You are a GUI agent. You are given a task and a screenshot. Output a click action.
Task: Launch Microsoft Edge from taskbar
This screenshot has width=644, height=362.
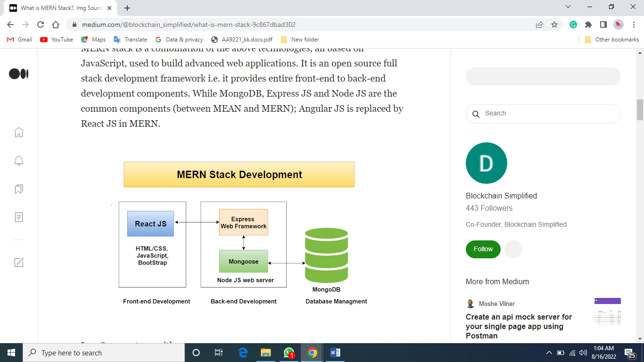pyautogui.click(x=243, y=353)
